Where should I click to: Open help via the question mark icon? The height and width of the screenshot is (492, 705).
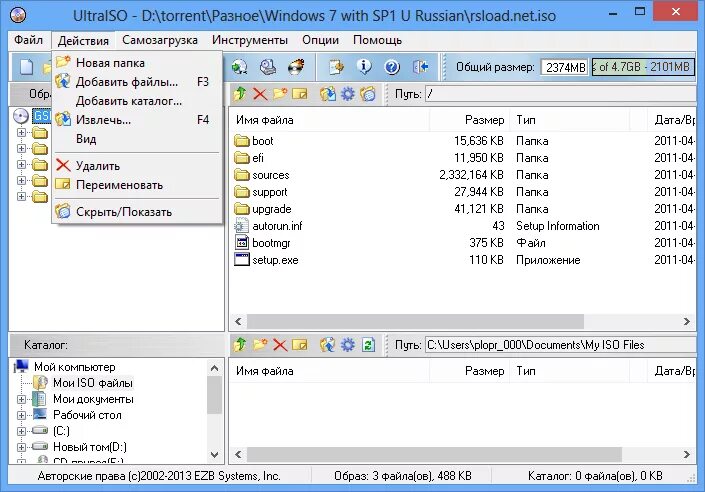[x=392, y=67]
